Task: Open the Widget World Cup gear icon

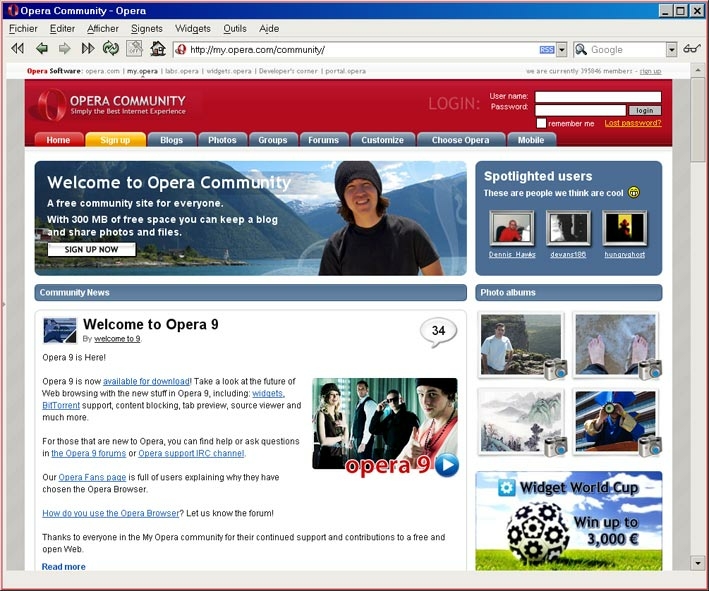Action: [506, 488]
